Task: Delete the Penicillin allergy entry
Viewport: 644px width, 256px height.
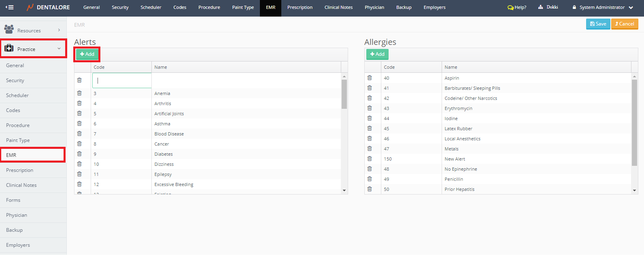Action: (369, 179)
